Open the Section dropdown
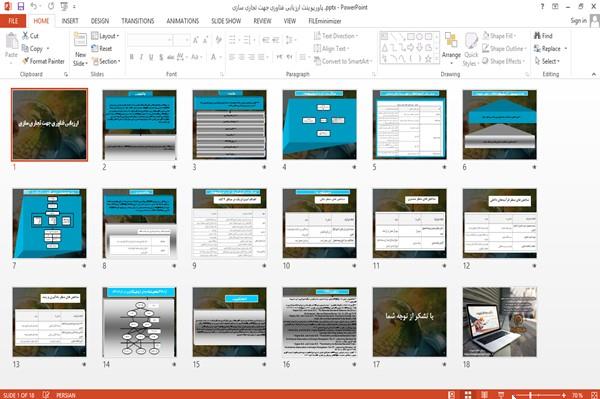The height and width of the screenshot is (399, 600). click(106, 61)
